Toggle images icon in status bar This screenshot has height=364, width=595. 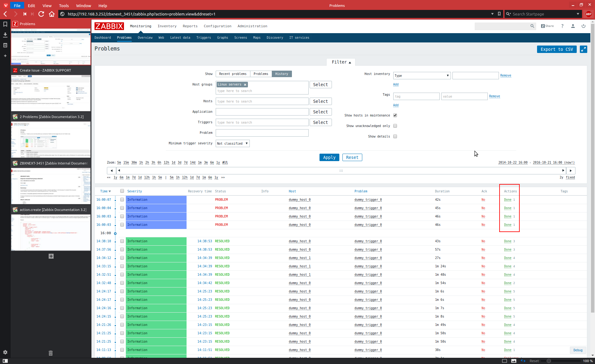click(x=514, y=361)
